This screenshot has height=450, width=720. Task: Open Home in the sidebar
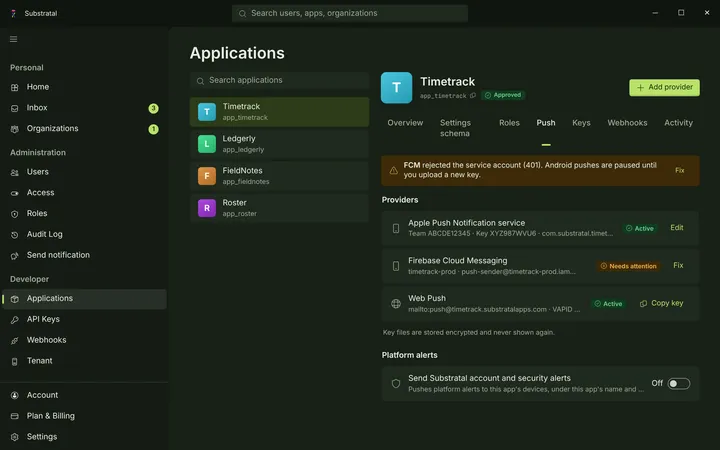pyautogui.click(x=84, y=87)
